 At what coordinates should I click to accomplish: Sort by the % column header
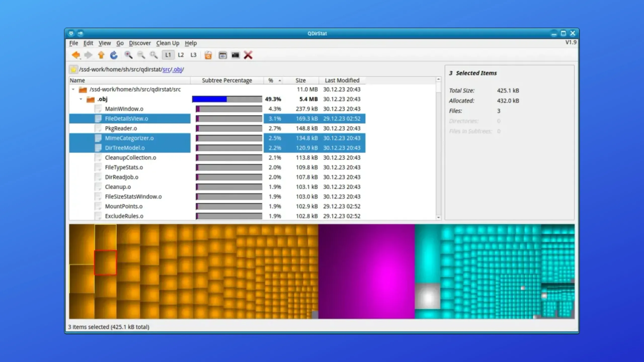pos(273,80)
